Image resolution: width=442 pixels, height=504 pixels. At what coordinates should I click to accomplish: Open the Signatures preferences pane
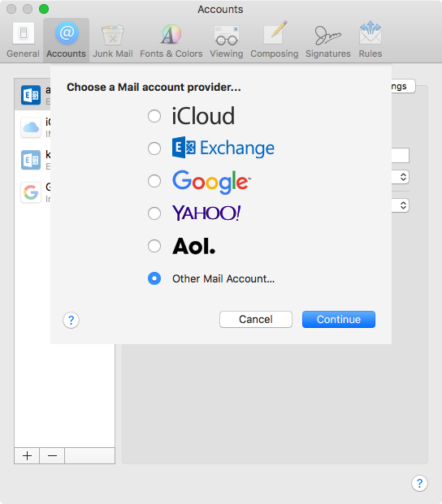[327, 40]
